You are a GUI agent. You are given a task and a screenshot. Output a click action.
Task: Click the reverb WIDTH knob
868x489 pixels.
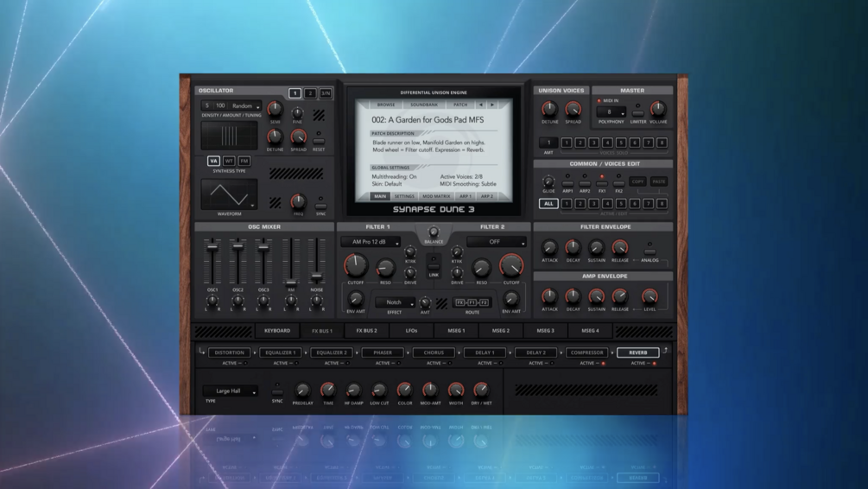pos(455,391)
